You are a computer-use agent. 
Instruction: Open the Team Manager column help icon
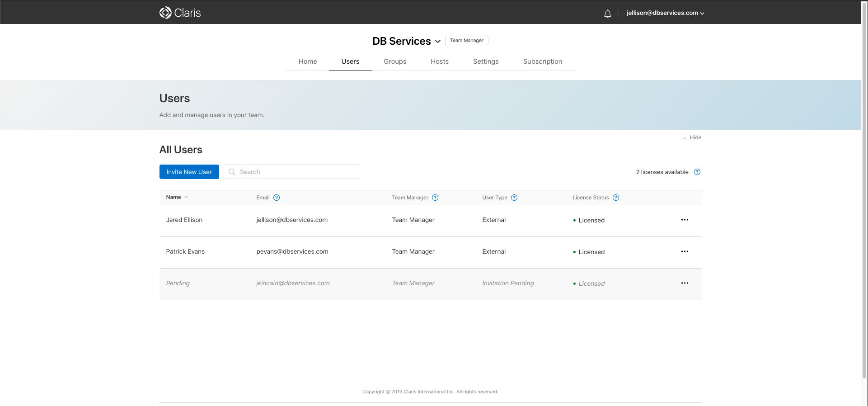[x=435, y=198]
